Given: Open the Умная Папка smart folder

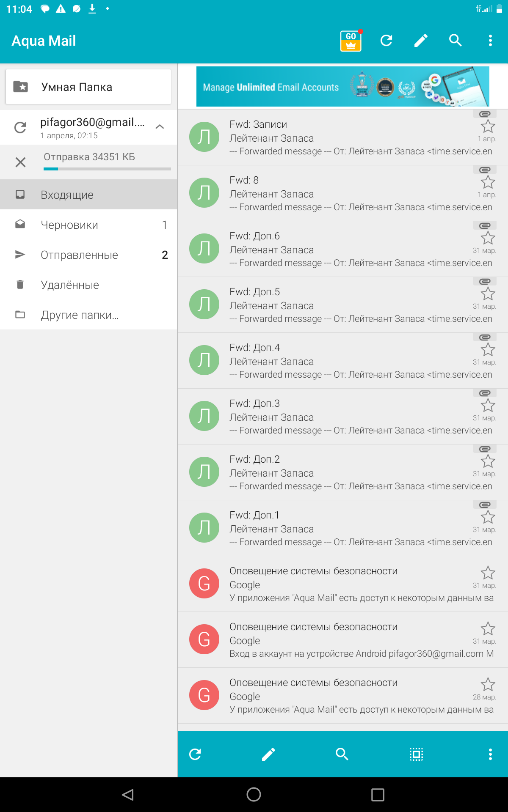Looking at the screenshot, I should pos(88,87).
